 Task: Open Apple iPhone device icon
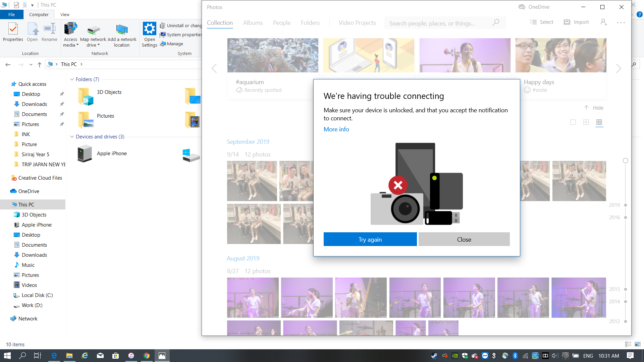[85, 154]
